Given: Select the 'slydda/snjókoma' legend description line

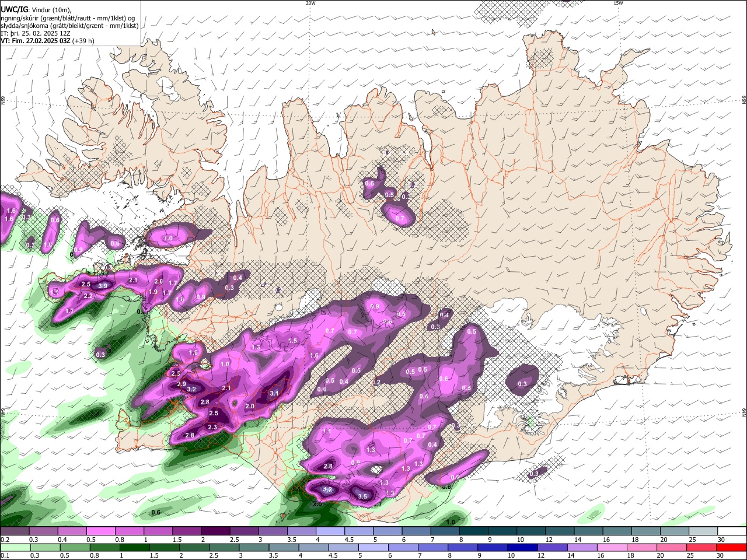Looking at the screenshot, I should 69,26.
